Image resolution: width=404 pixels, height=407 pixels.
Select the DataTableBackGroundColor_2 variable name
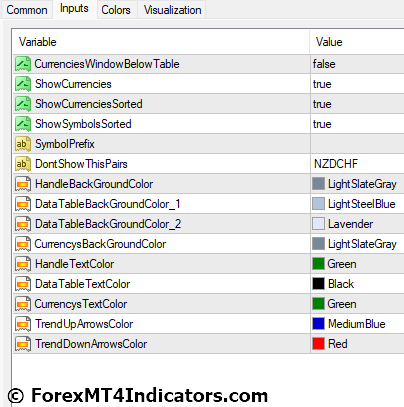point(108,224)
